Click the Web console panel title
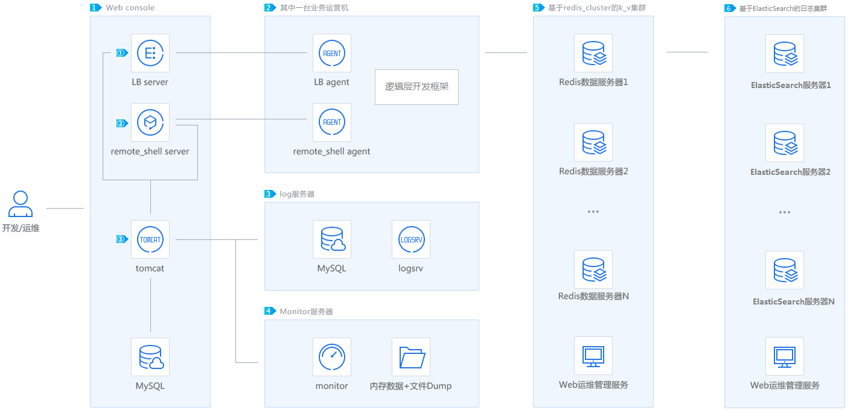 tap(130, 8)
